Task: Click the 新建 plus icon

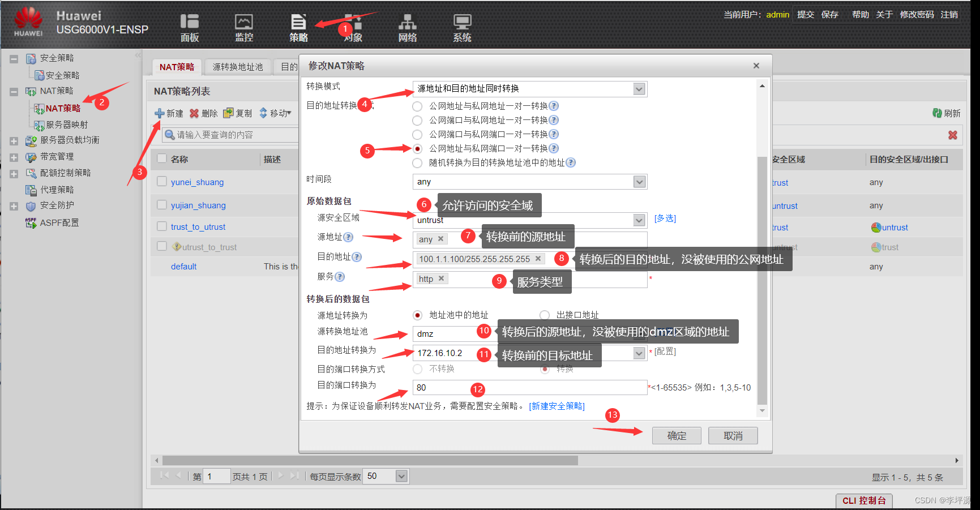Action: (160, 113)
